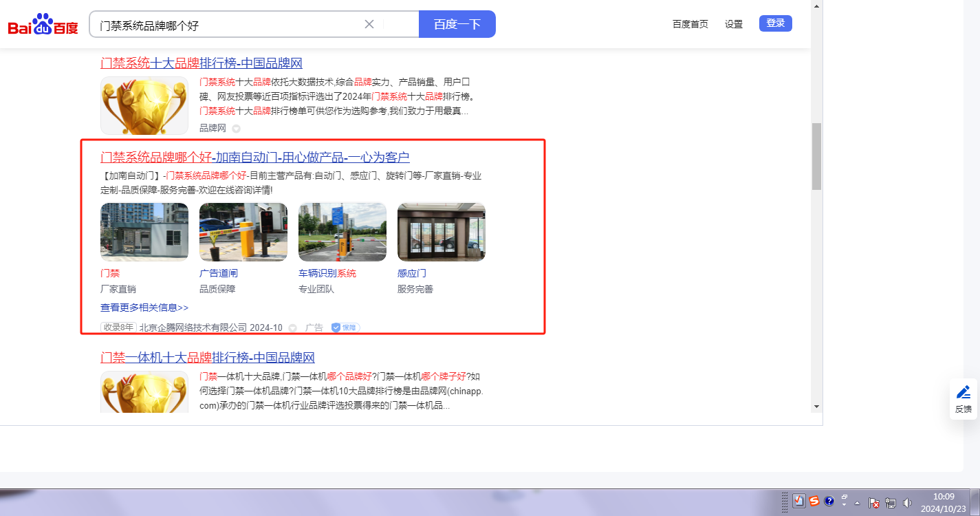Click 服务完善 caption under 感应门
Image resolution: width=980 pixels, height=516 pixels.
[415, 289]
